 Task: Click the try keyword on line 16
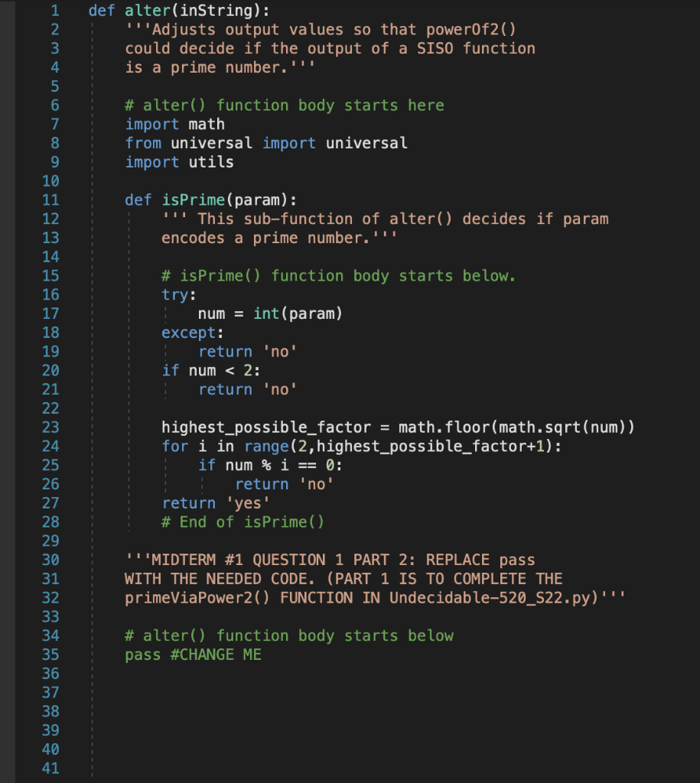[x=175, y=295]
